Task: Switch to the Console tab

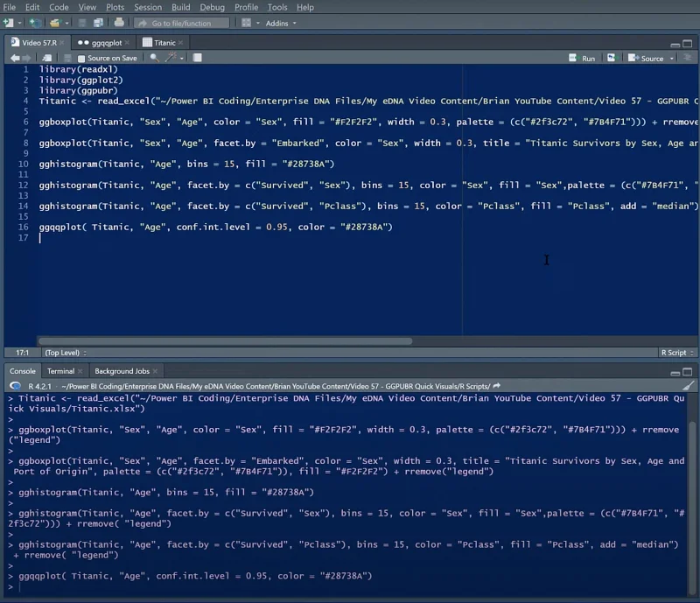Action: (23, 371)
